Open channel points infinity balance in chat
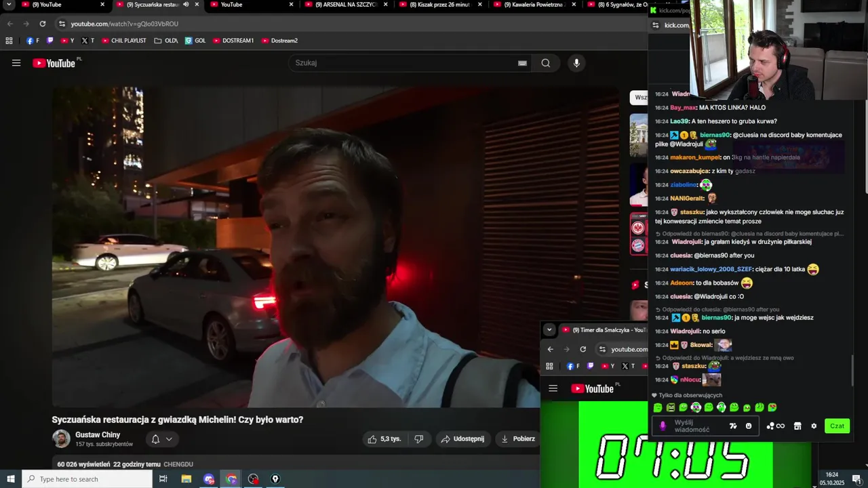868x488 pixels. (775, 426)
